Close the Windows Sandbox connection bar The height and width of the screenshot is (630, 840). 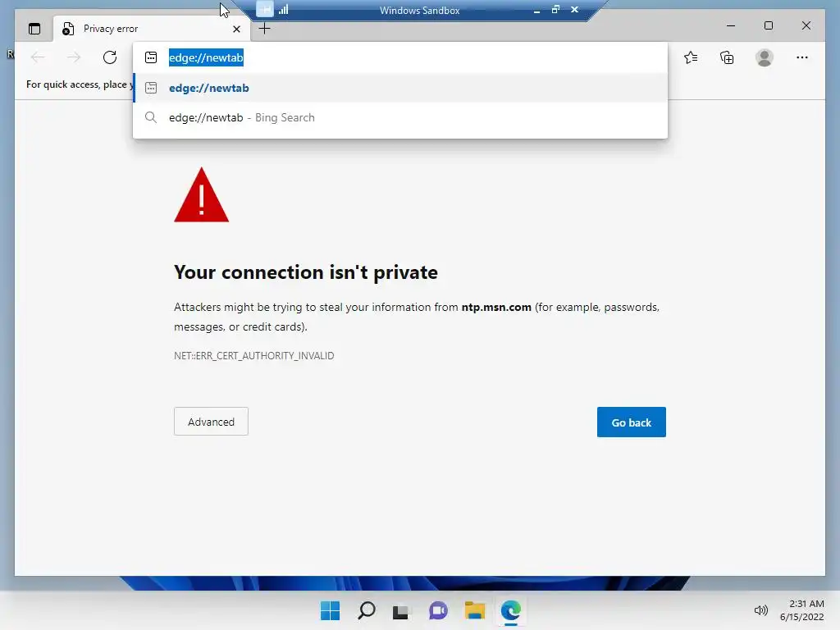click(574, 9)
